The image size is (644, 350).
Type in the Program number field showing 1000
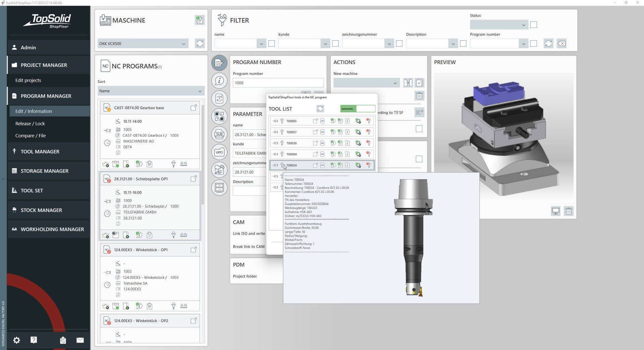[278, 82]
